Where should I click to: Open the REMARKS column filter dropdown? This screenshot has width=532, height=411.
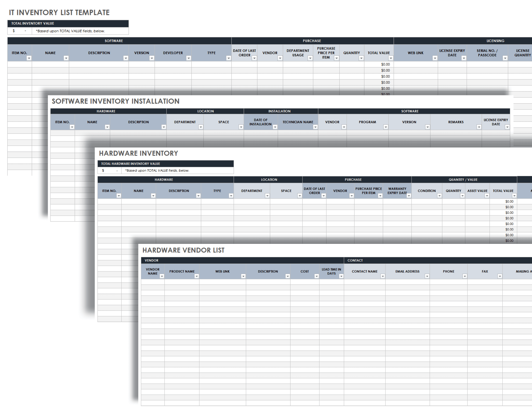coord(479,127)
